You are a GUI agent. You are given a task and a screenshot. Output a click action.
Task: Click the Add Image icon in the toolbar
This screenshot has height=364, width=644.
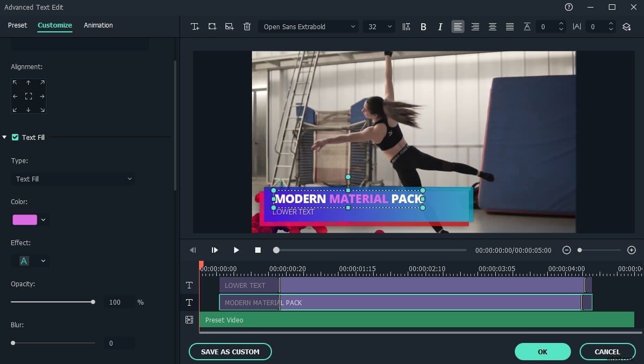coord(229,26)
